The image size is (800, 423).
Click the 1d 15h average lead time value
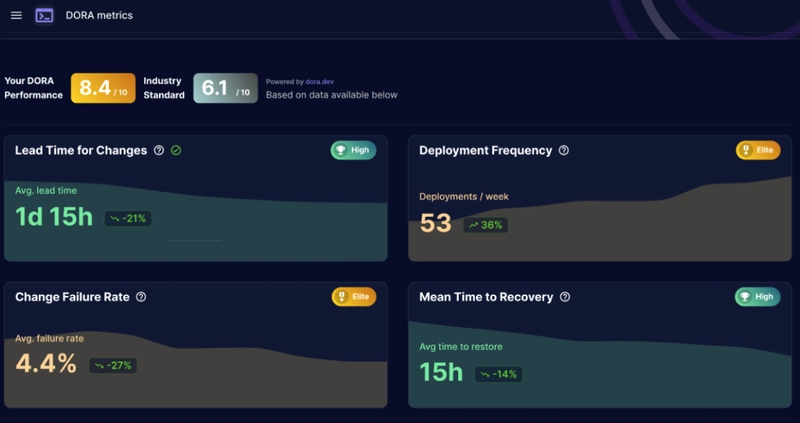[x=54, y=217]
